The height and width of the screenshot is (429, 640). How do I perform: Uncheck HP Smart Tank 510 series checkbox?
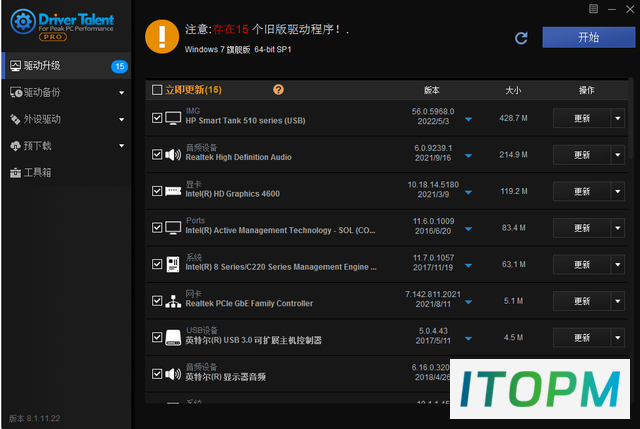tap(157, 118)
